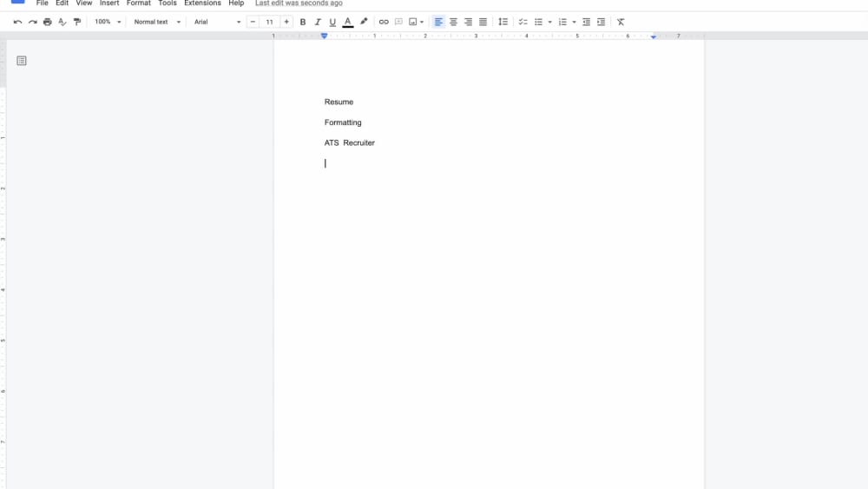
Task: Open the Normal text style dropdown
Action: coord(157,23)
